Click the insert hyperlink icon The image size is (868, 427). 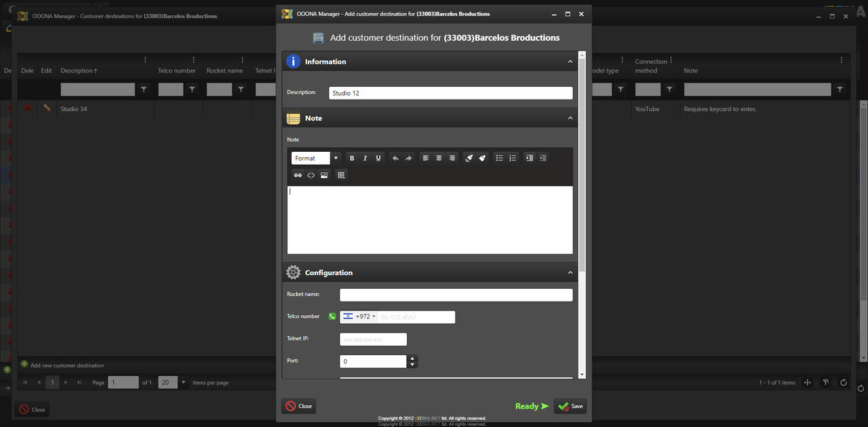click(x=298, y=175)
